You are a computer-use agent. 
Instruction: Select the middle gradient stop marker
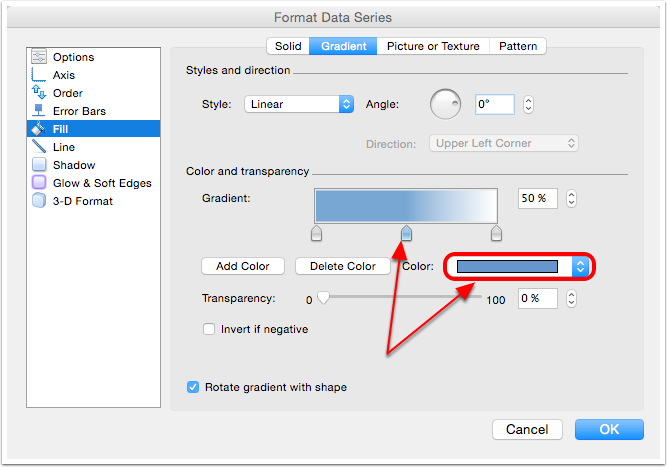point(406,234)
